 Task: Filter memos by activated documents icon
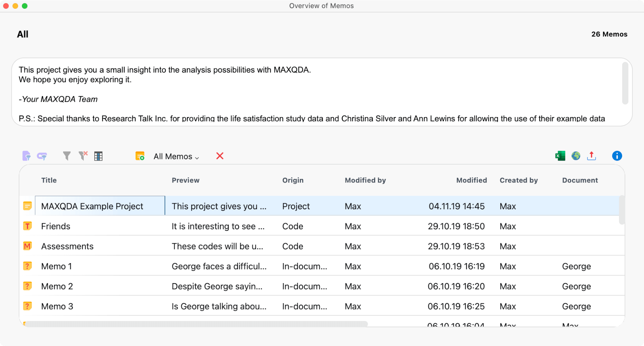26,156
